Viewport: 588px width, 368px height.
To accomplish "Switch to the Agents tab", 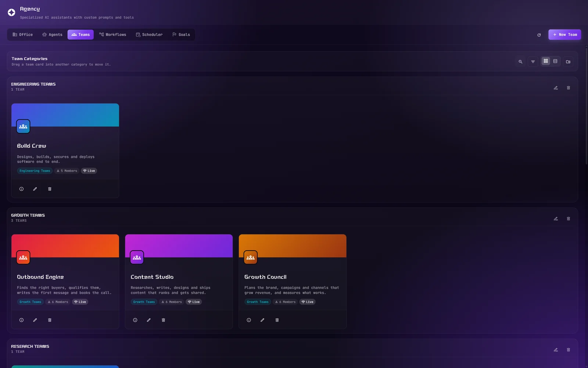I will point(52,35).
